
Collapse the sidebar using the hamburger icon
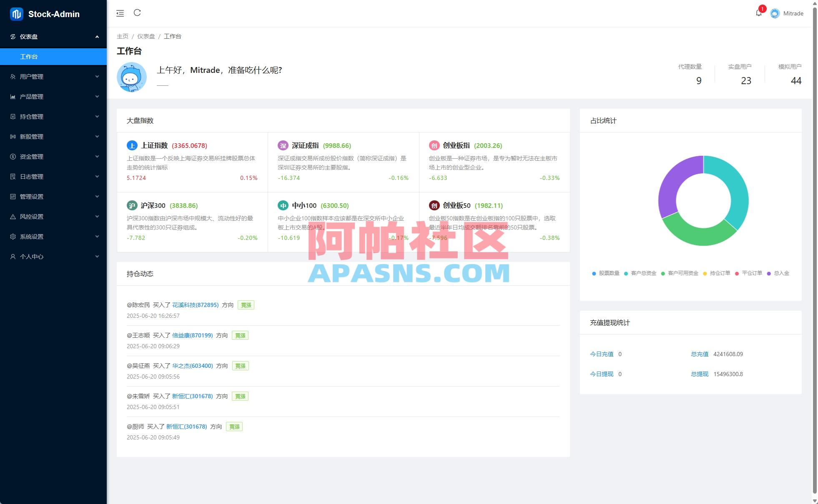(x=120, y=13)
